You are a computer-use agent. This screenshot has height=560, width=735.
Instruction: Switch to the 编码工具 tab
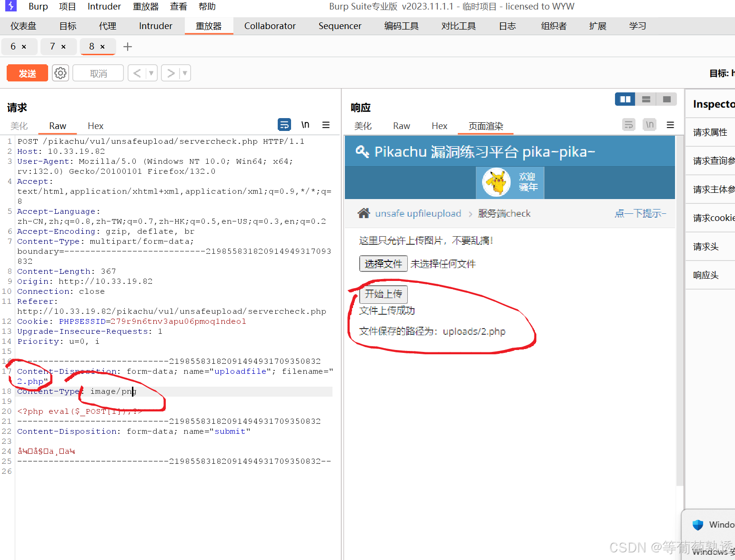402,26
